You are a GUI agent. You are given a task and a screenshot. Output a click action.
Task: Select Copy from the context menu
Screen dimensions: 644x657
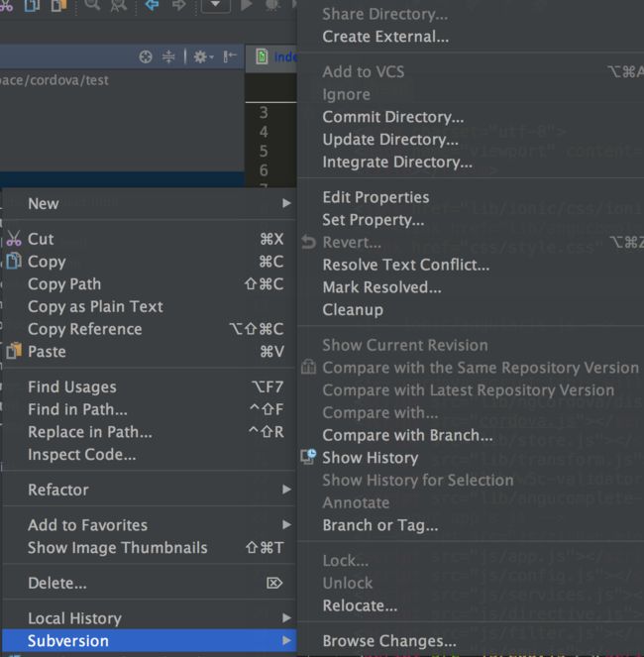point(150,262)
